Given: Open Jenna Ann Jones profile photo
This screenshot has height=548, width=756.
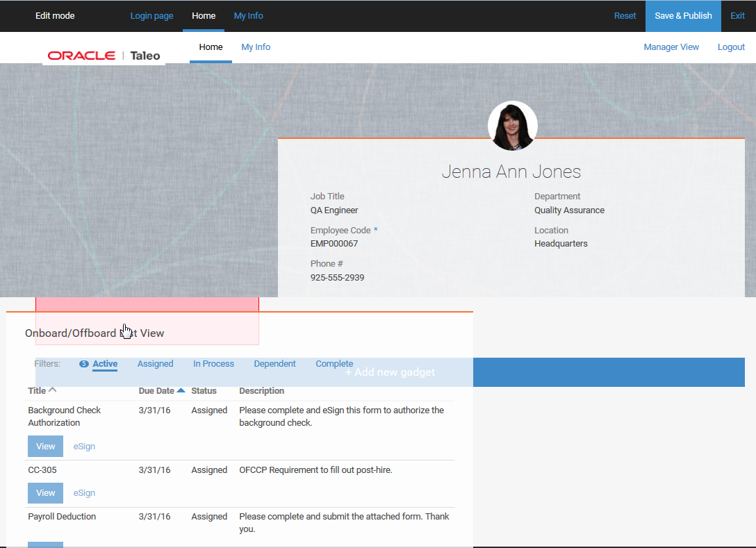Looking at the screenshot, I should (x=512, y=126).
